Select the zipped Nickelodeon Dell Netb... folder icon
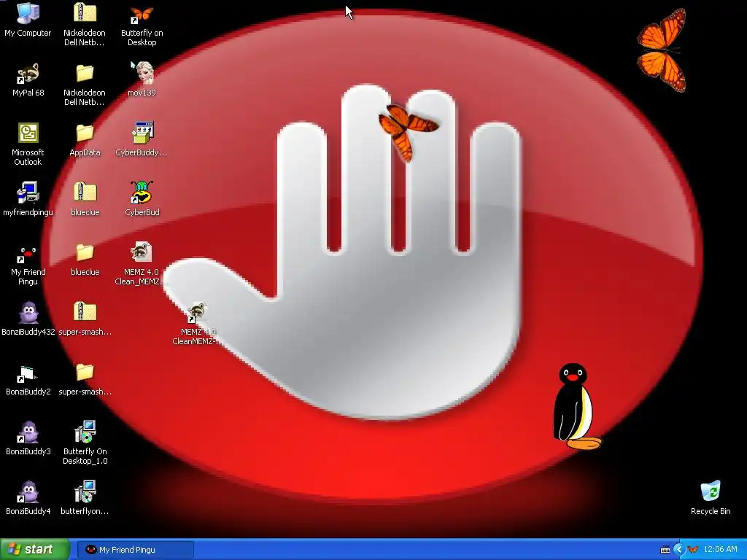The image size is (747, 560). 85,13
